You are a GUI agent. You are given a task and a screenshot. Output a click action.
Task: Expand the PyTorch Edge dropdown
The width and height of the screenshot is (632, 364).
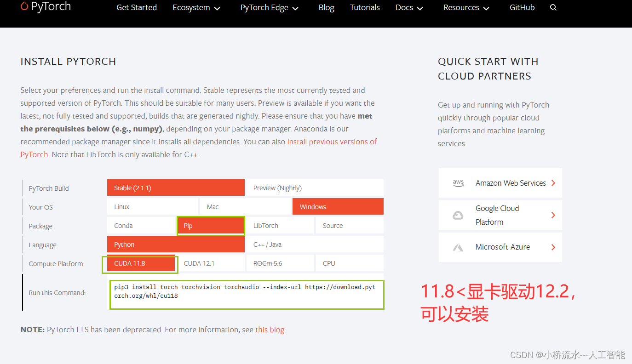click(x=270, y=8)
